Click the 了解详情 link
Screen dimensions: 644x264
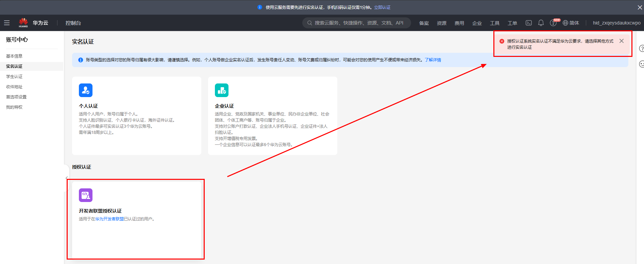tap(433, 60)
